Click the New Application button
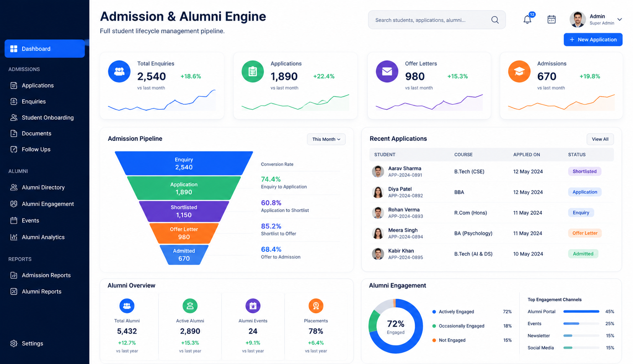The image size is (633, 364). click(593, 39)
